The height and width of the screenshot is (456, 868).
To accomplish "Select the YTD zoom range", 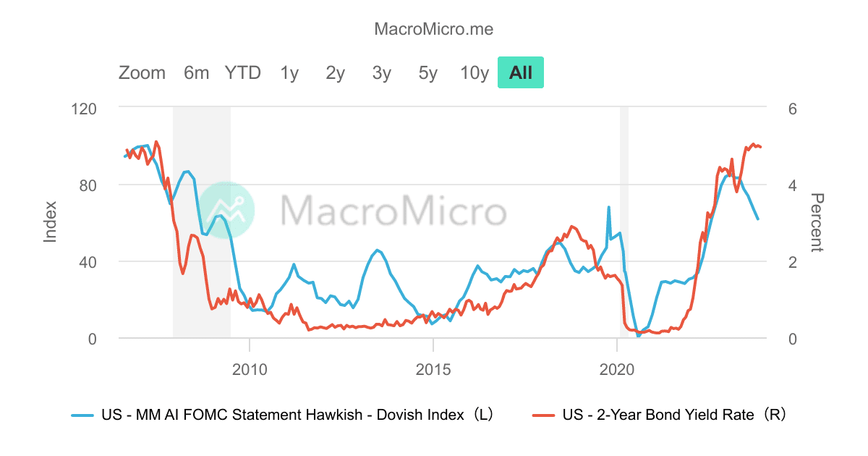I will (x=242, y=72).
